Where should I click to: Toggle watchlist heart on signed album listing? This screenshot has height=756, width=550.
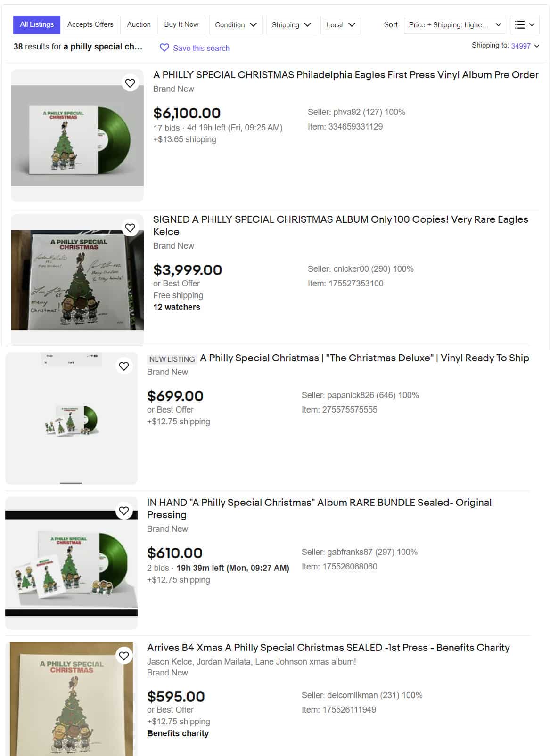pos(130,228)
